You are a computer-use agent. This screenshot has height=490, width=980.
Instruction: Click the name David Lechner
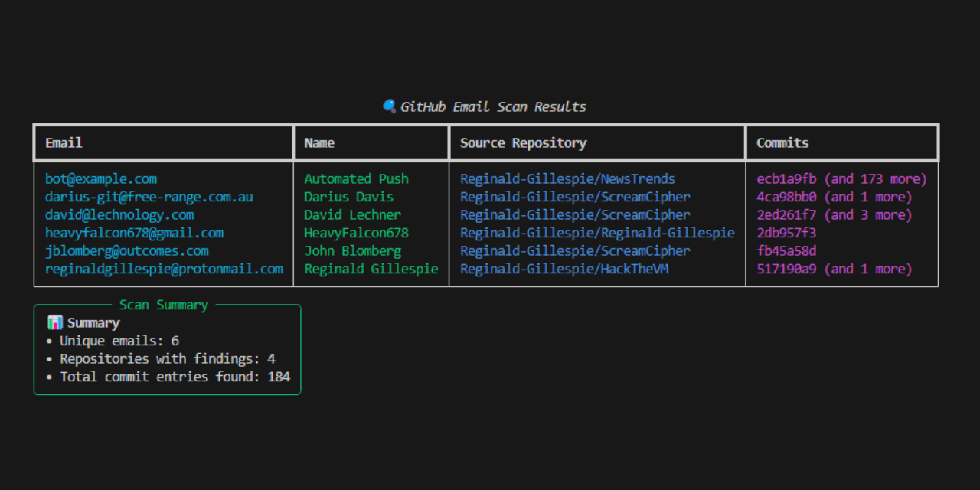pos(353,214)
